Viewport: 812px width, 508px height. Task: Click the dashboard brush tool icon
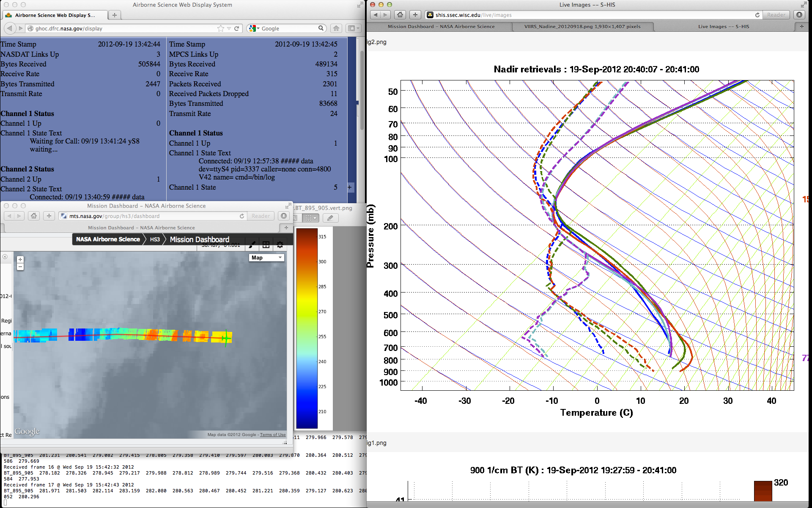(252, 244)
